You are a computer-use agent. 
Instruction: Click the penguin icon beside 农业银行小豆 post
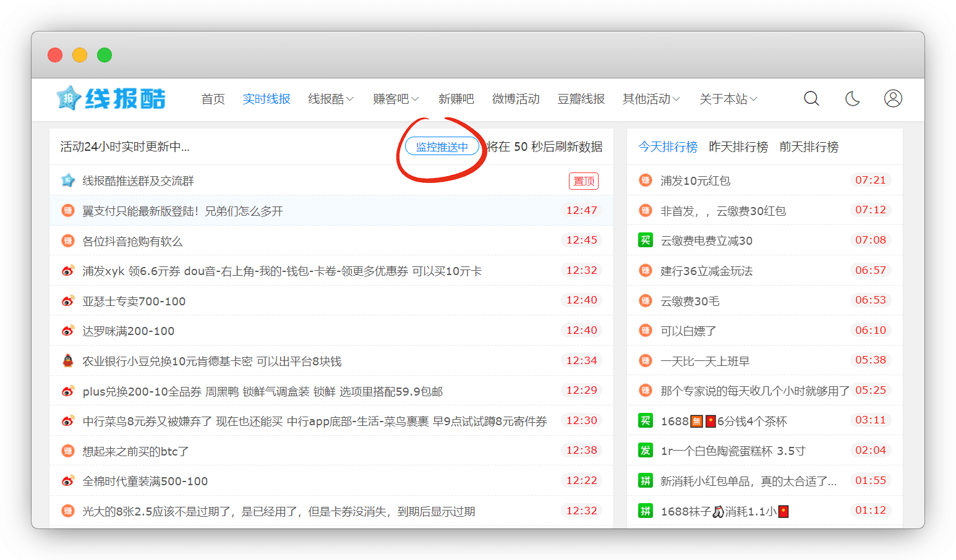tap(68, 361)
